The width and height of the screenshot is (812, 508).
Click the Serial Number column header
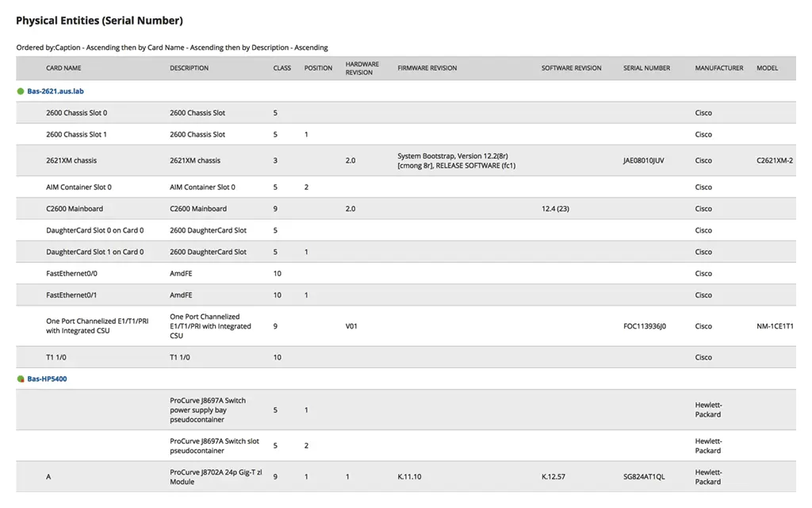point(646,68)
